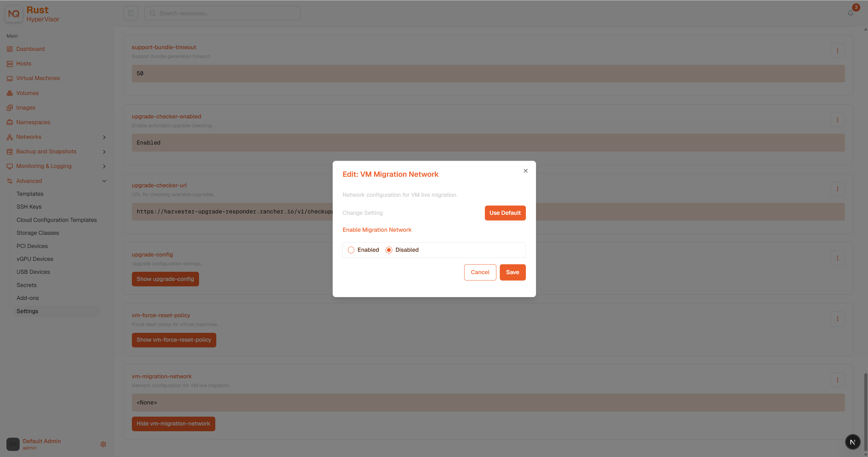Viewport: 868px width, 457px height.
Task: Open vGPU Devices page
Action: tap(35, 259)
